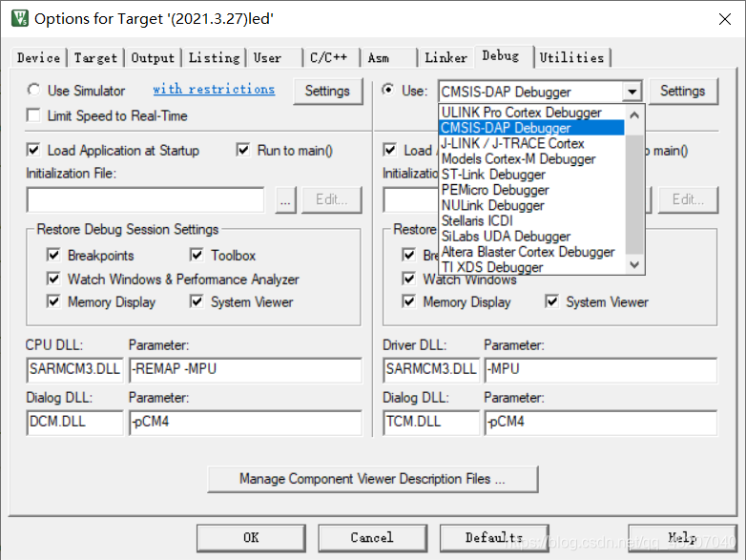This screenshot has height=560, width=746.
Task: Select the Use hardware debugger radio button
Action: (388, 90)
